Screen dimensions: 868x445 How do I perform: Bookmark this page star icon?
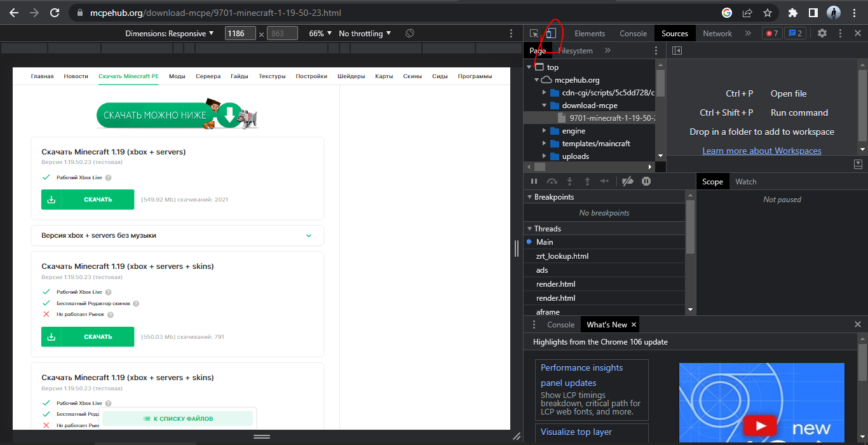768,13
